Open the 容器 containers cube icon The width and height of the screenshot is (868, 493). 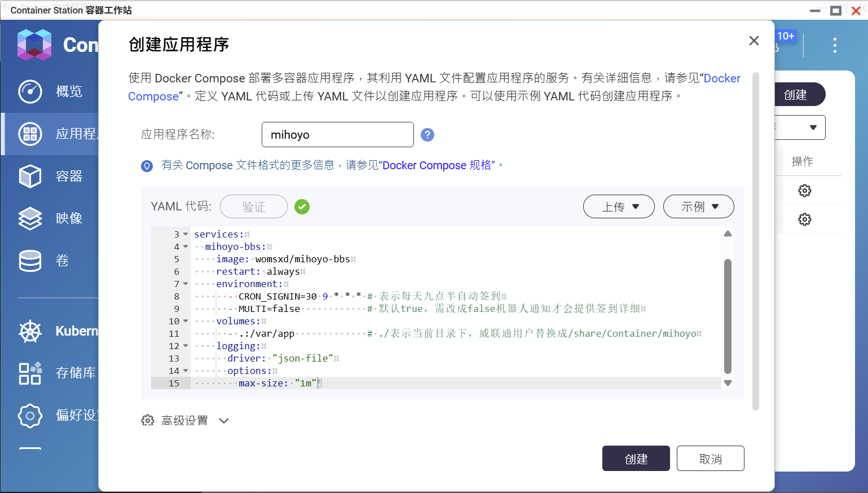(x=30, y=176)
